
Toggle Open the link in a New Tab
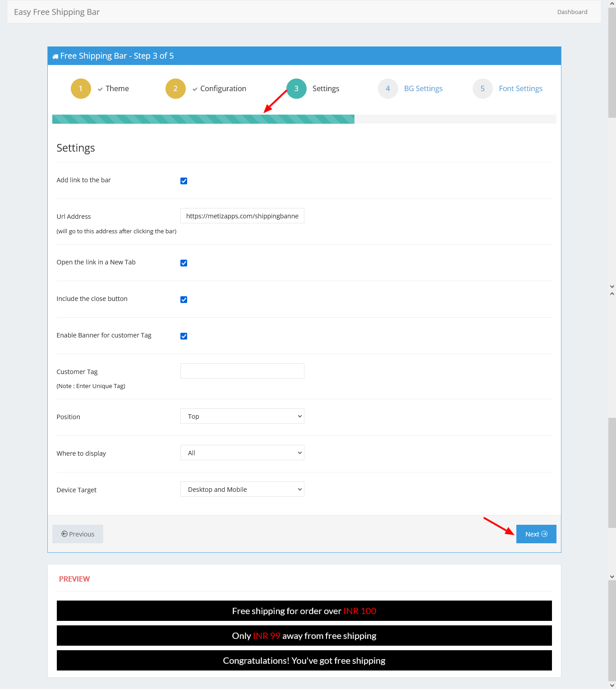tap(184, 263)
